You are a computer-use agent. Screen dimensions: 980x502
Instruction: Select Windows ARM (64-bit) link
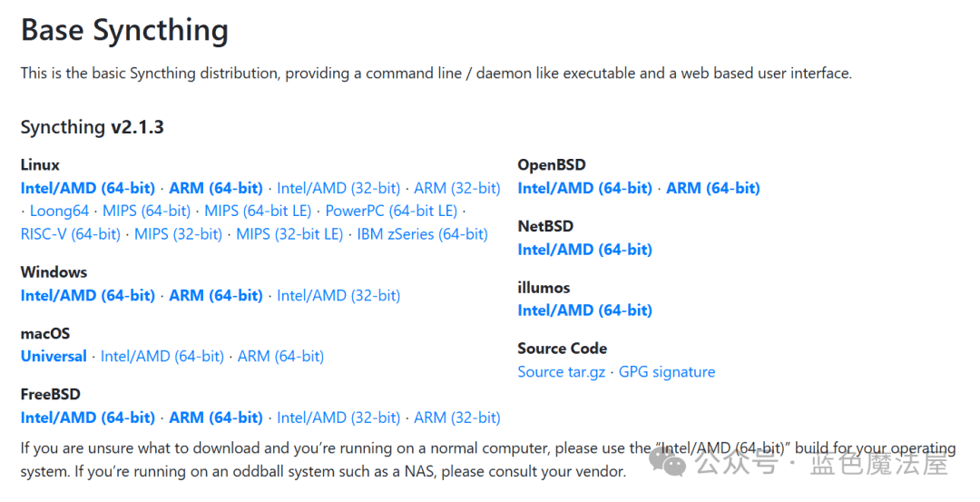point(216,296)
